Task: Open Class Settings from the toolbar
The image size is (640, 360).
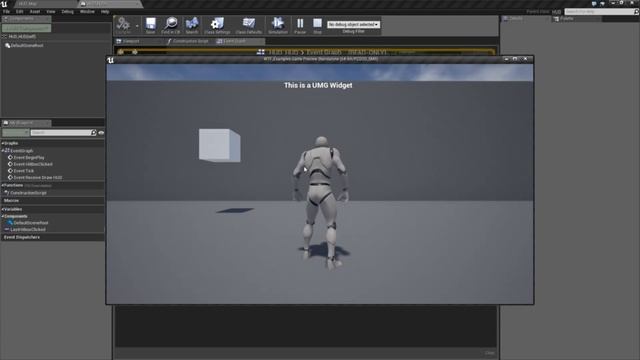Action: coord(217,25)
